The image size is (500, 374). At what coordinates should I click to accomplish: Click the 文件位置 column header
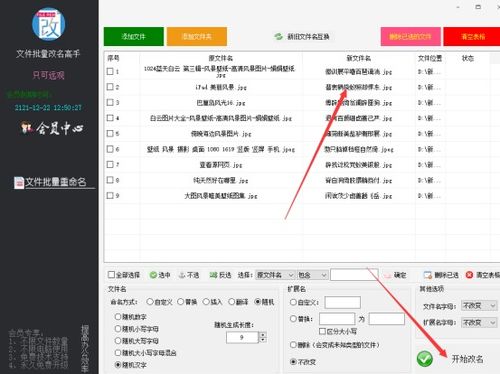point(430,58)
